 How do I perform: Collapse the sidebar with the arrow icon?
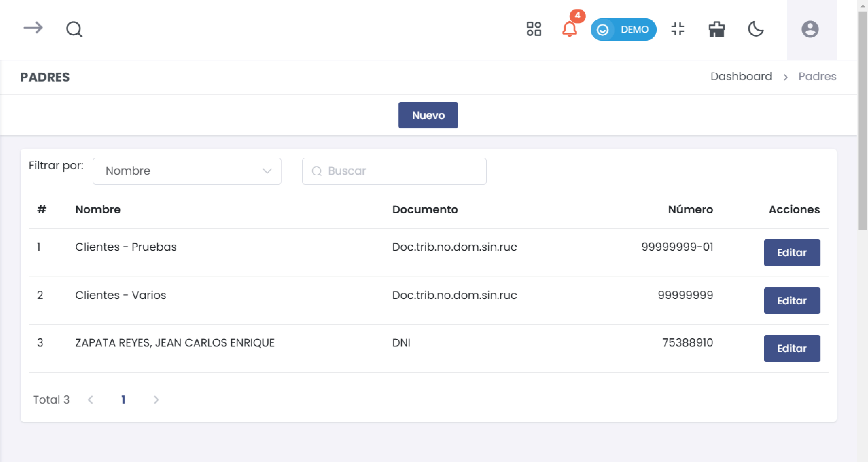[x=33, y=29]
